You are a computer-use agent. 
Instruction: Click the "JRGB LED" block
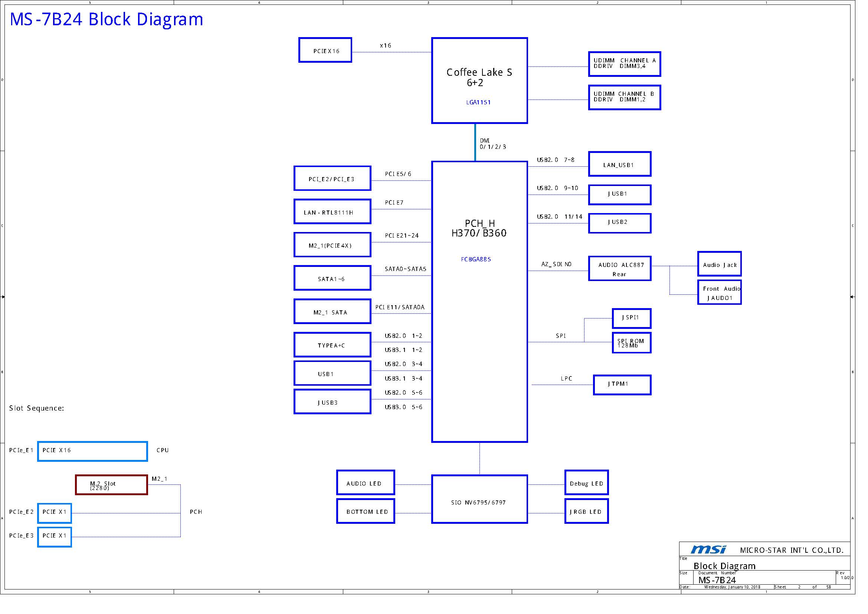[x=586, y=511]
